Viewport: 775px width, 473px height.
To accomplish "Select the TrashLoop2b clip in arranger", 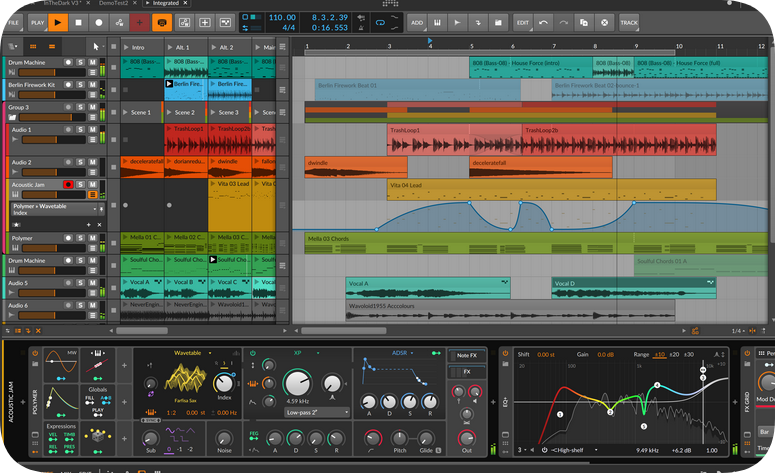I will pos(619,140).
